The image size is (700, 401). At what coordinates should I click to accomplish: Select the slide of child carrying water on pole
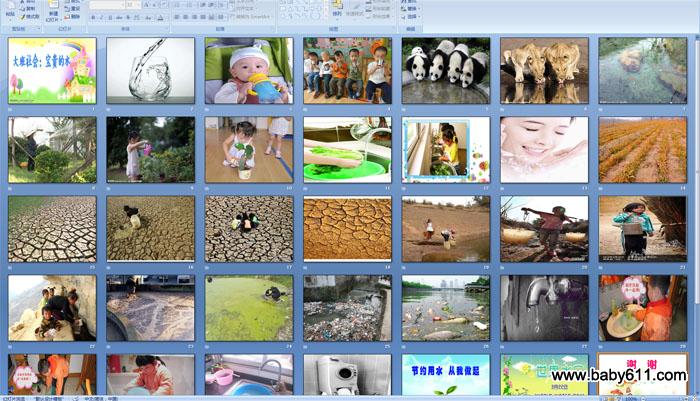click(544, 229)
